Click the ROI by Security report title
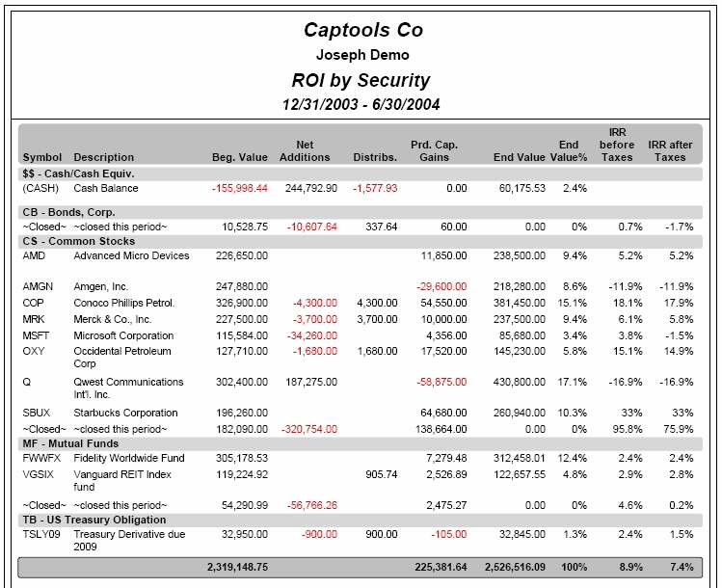This screenshot has height=588, width=722. point(361,80)
